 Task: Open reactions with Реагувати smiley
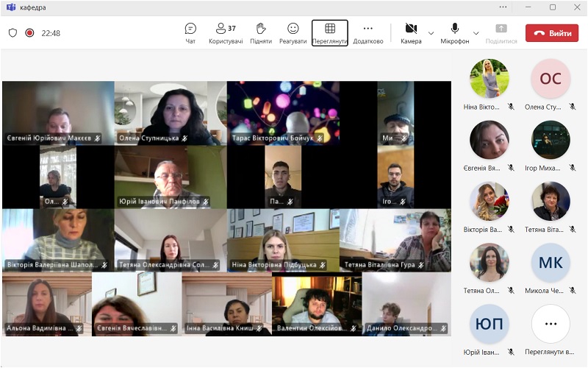click(x=293, y=33)
